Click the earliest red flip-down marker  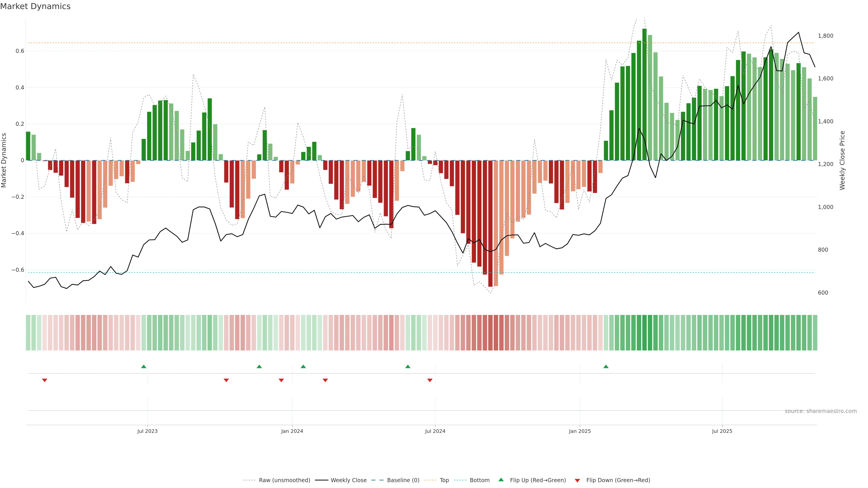point(45,380)
